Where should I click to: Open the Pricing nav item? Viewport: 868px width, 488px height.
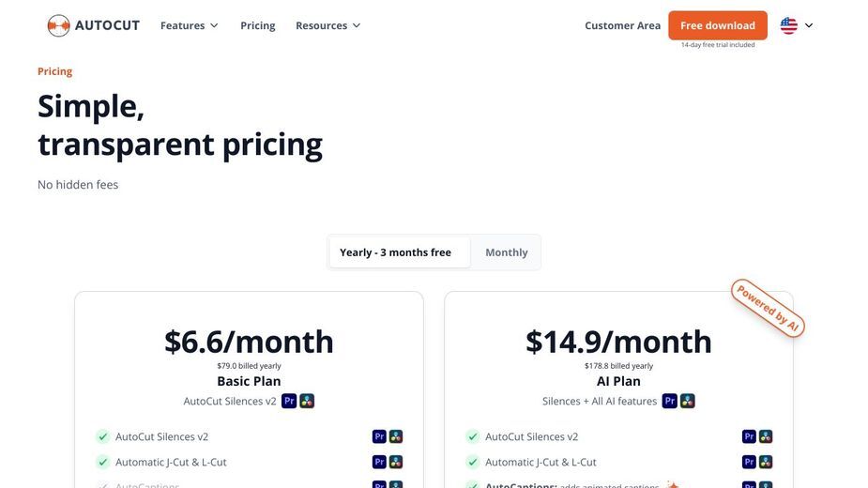pyautogui.click(x=258, y=25)
